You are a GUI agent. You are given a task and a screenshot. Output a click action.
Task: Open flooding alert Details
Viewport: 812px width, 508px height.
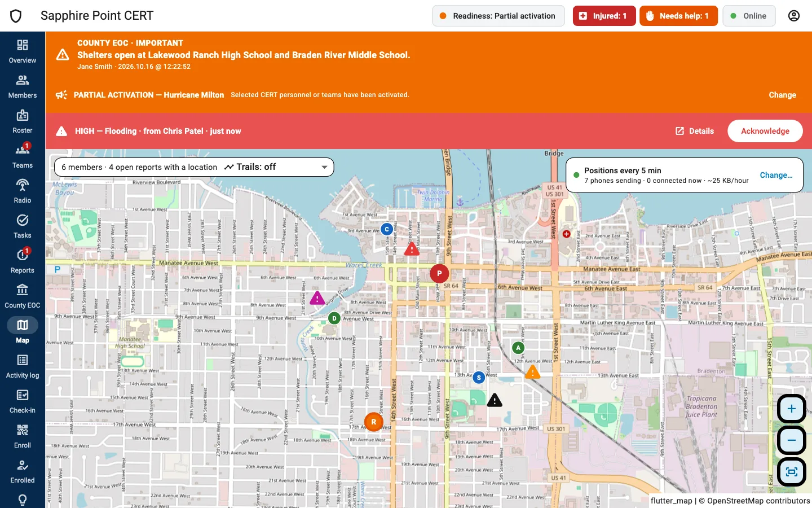pos(695,131)
